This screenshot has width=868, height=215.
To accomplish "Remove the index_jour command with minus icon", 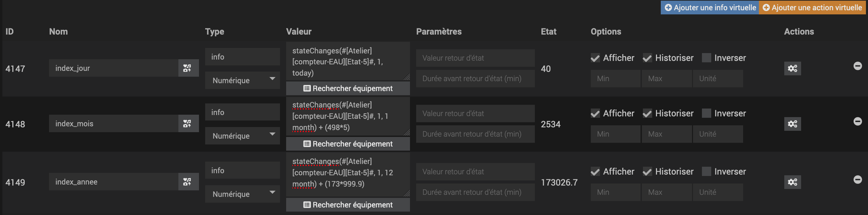I will (x=857, y=66).
